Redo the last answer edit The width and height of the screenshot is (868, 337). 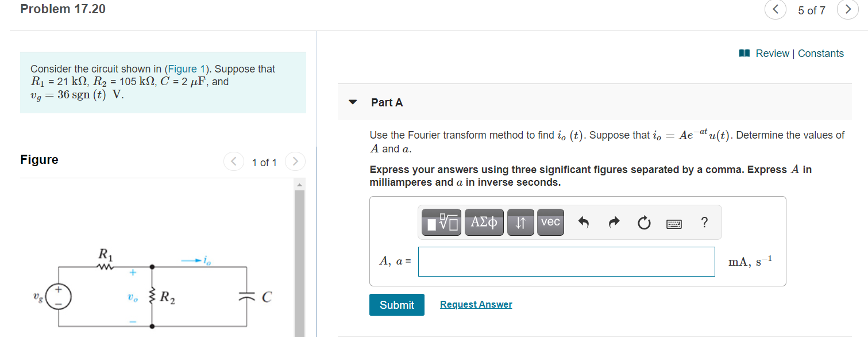pos(612,222)
